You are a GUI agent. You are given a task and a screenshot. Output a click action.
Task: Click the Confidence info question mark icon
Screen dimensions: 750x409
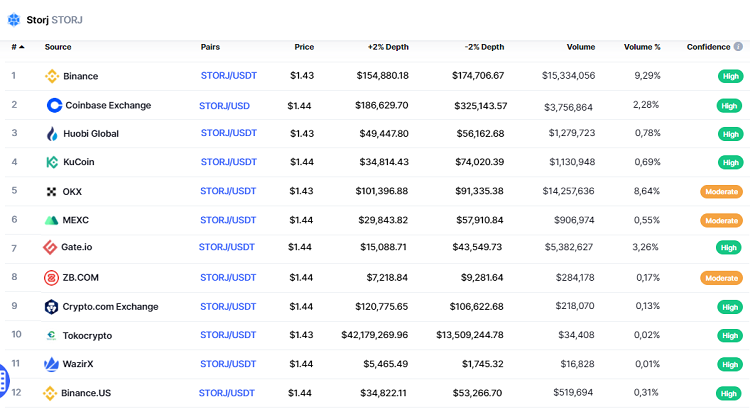coord(738,47)
